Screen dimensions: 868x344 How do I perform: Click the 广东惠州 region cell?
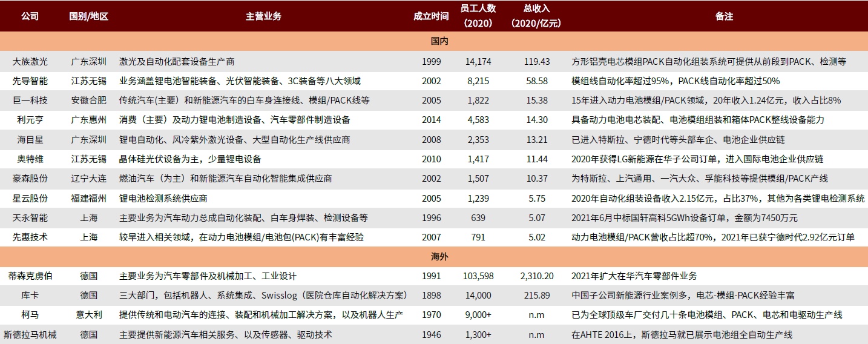(x=88, y=120)
